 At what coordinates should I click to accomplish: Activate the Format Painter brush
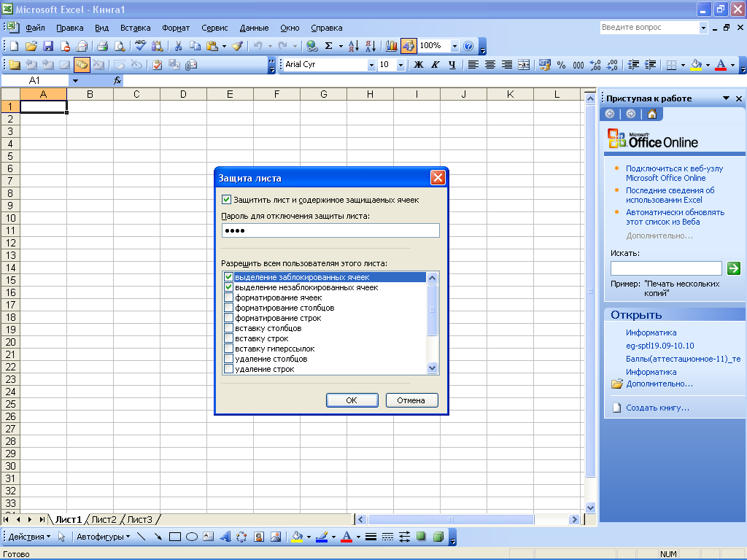pos(238,46)
